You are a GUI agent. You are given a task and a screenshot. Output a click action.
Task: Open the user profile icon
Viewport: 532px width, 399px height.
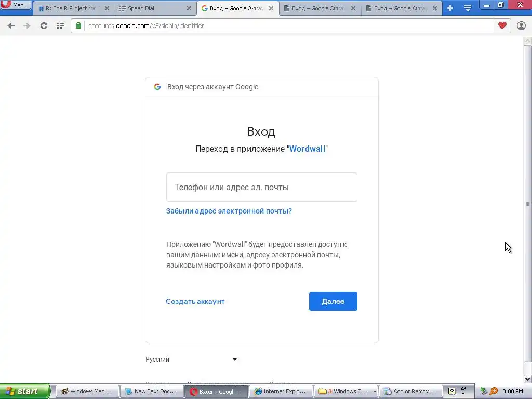click(x=521, y=25)
